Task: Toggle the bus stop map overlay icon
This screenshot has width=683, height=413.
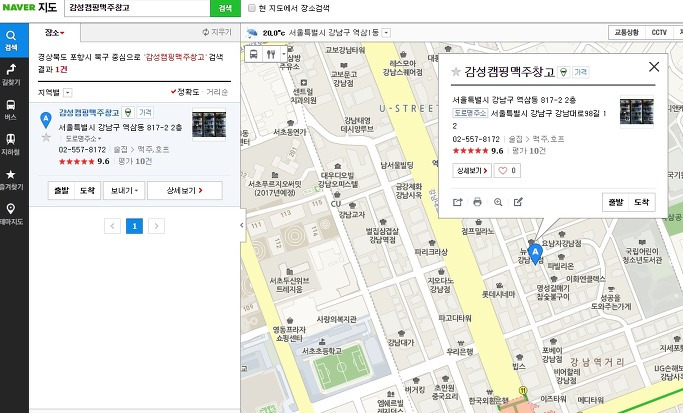Action: pos(254,54)
